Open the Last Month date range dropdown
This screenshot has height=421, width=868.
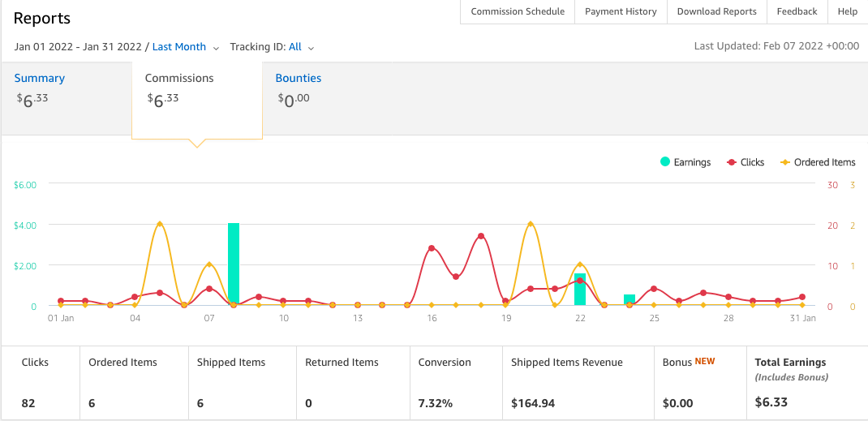(179, 47)
